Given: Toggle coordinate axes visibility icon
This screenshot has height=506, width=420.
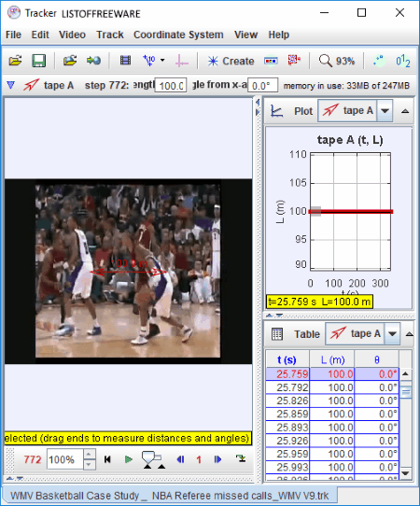Looking at the screenshot, I should click(x=182, y=61).
